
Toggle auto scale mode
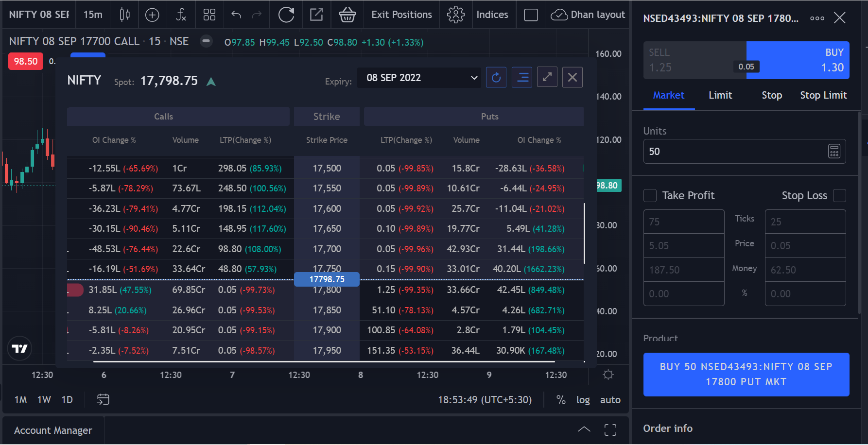(x=610, y=400)
